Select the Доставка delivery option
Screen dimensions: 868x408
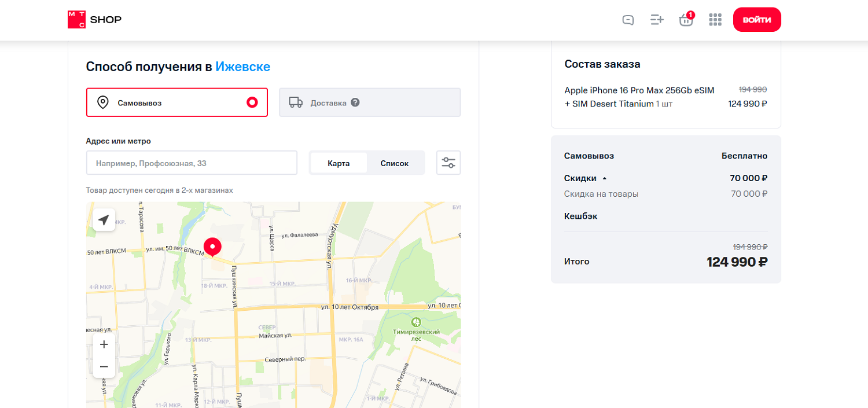(370, 102)
